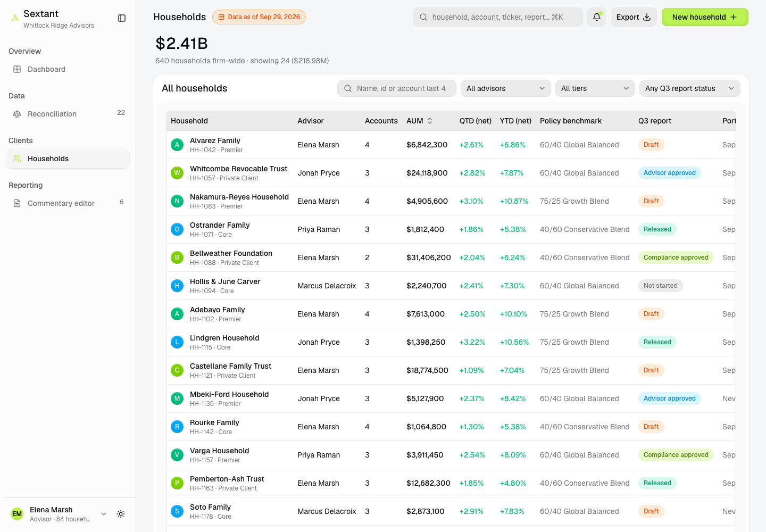Open the Bellweather Foundation household

click(231, 253)
